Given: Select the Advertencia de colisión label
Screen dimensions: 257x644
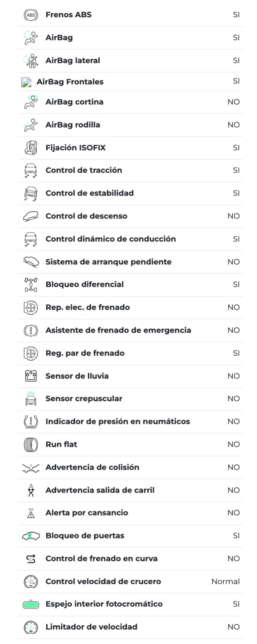Looking at the screenshot, I should coord(92,467).
